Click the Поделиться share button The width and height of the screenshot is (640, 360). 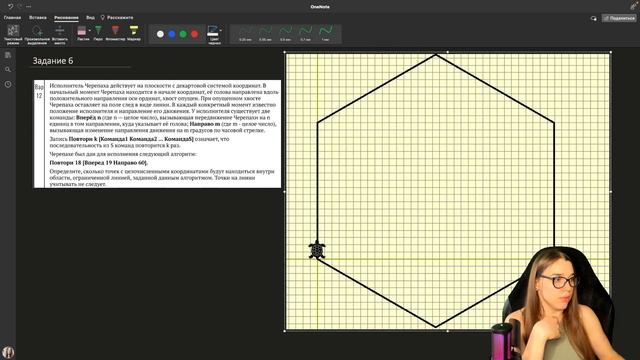pyautogui.click(x=619, y=18)
